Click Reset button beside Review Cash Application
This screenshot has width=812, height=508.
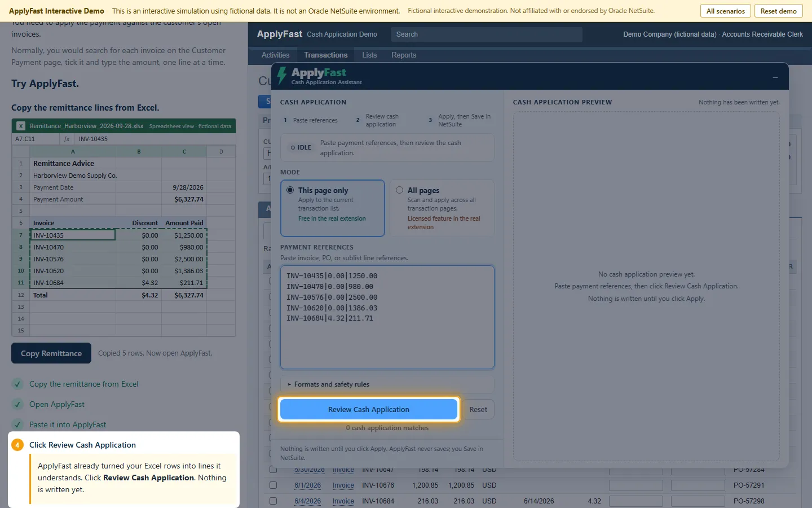(x=478, y=409)
